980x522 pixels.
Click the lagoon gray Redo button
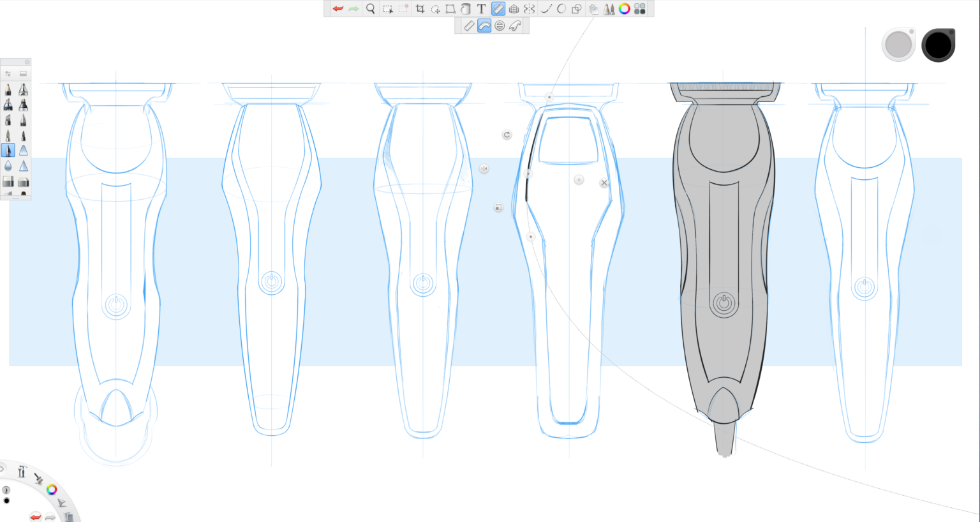point(50,516)
